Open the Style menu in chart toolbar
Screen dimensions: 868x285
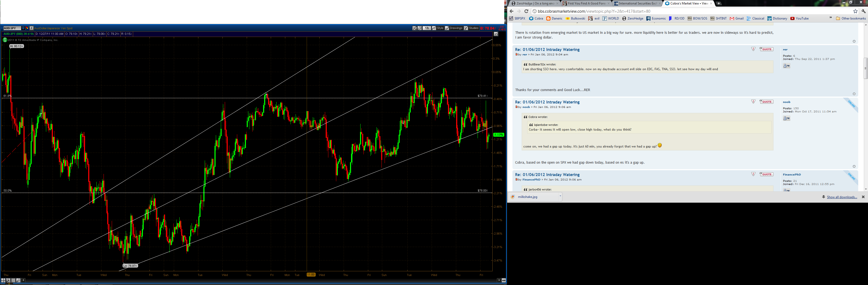coord(438,28)
